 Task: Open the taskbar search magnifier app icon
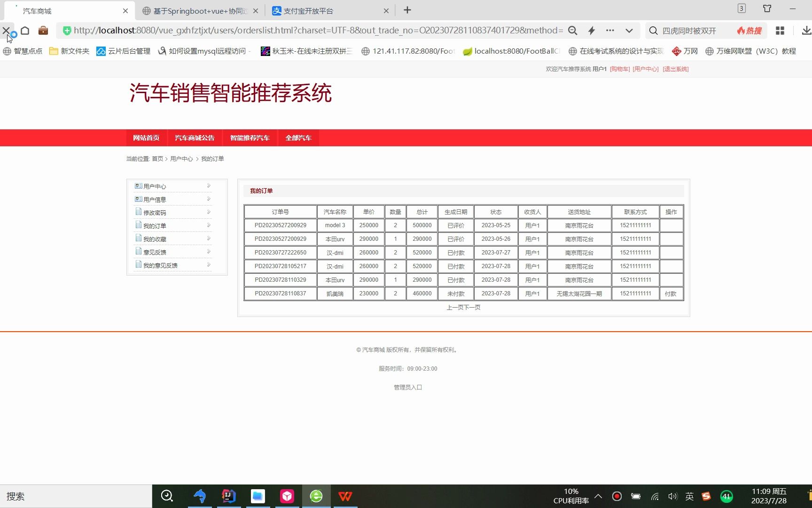pyautogui.click(x=167, y=496)
